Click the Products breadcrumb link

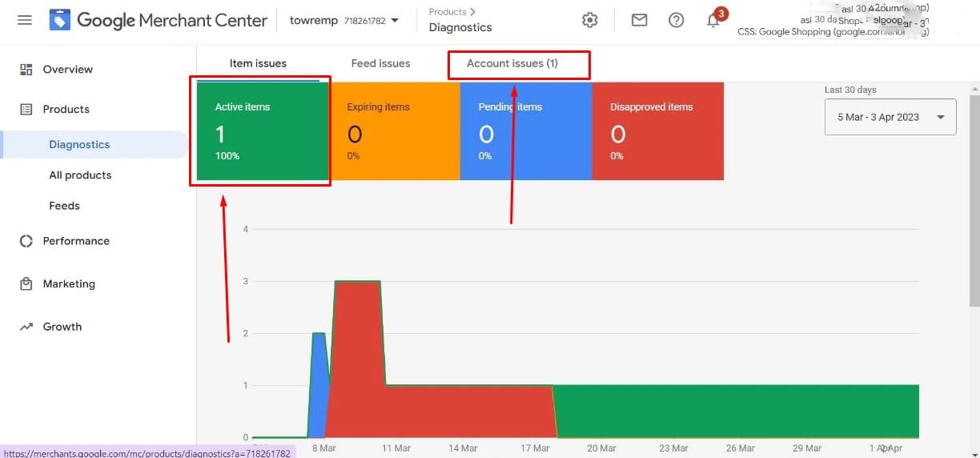[448, 12]
